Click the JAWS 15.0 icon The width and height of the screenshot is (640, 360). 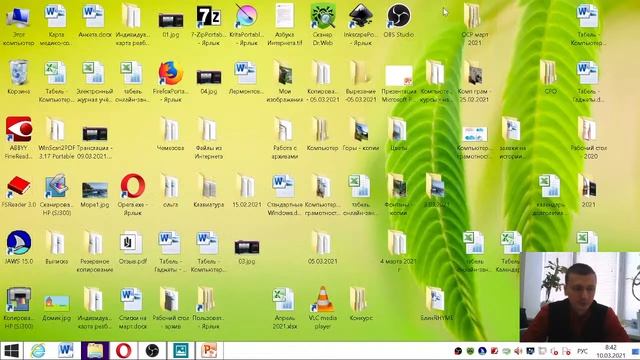[x=18, y=243]
